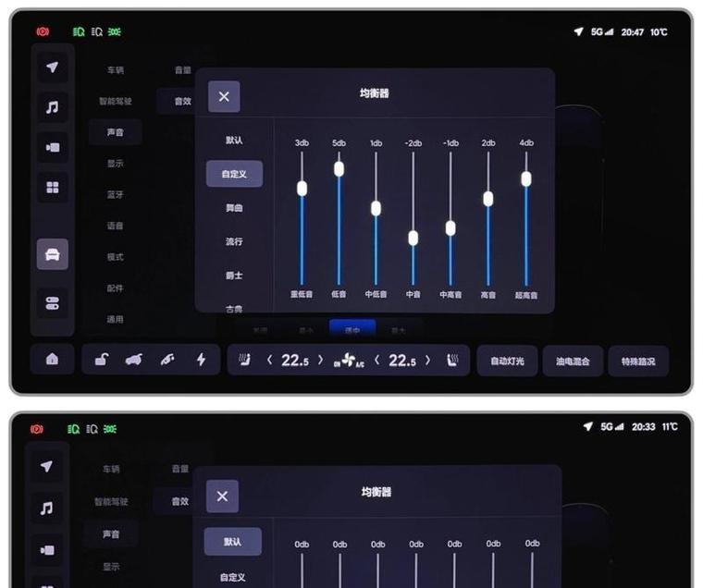Toggle the 自动灯光 button
Image resolution: width=703 pixels, height=588 pixels.
tap(507, 361)
